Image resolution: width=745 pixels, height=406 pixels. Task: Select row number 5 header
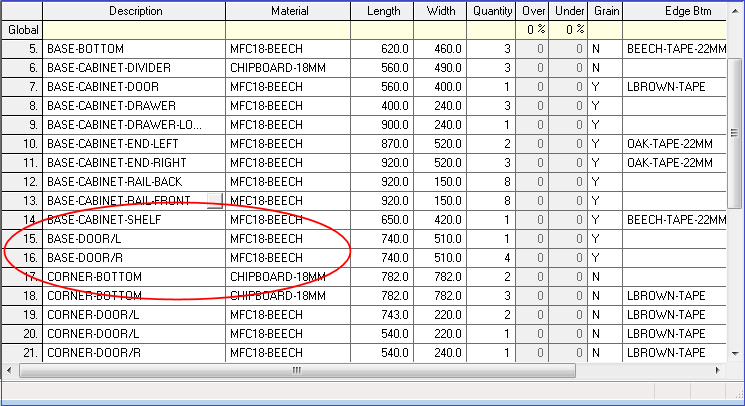pos(22,49)
